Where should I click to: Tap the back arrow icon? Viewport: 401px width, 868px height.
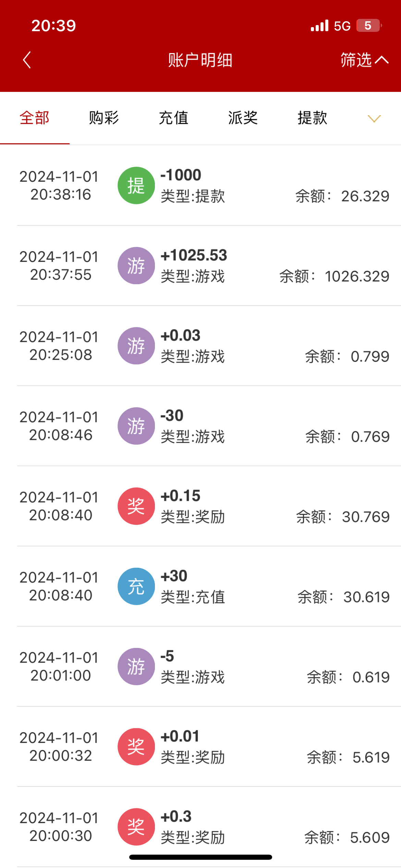pyautogui.click(x=27, y=60)
